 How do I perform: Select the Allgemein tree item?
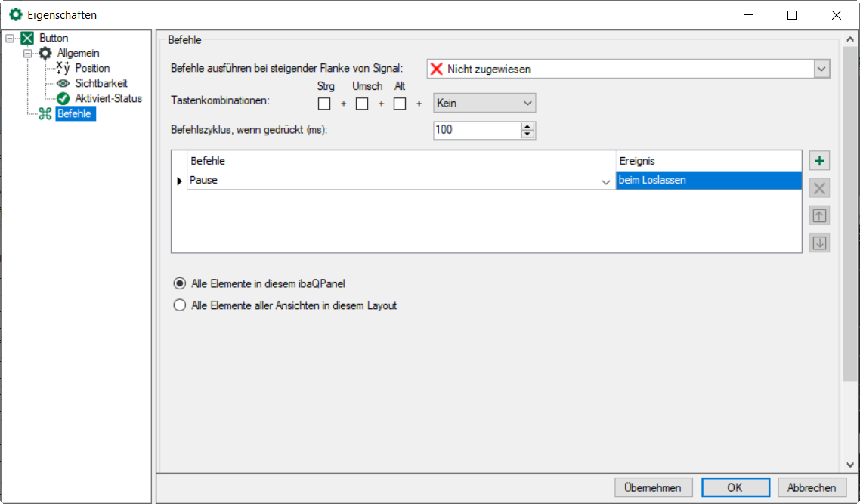(x=78, y=53)
